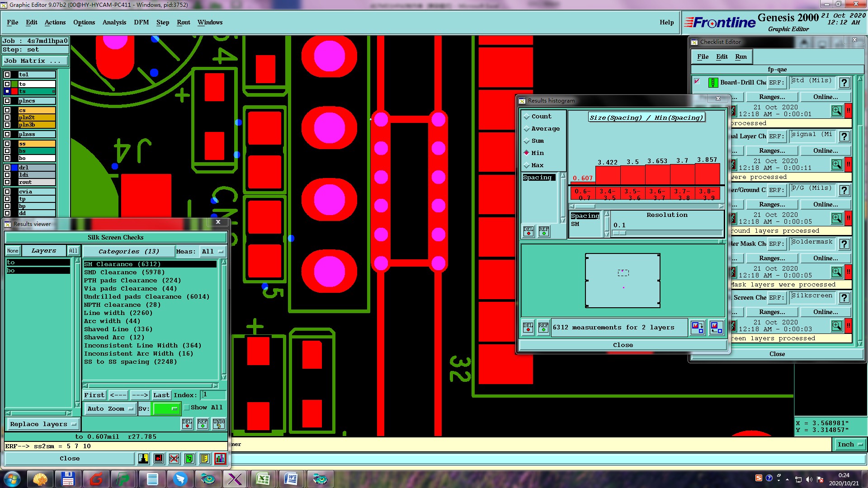Viewport: 868px width, 488px height.
Task: Open the Replace layers dropdown
Action: click(43, 424)
